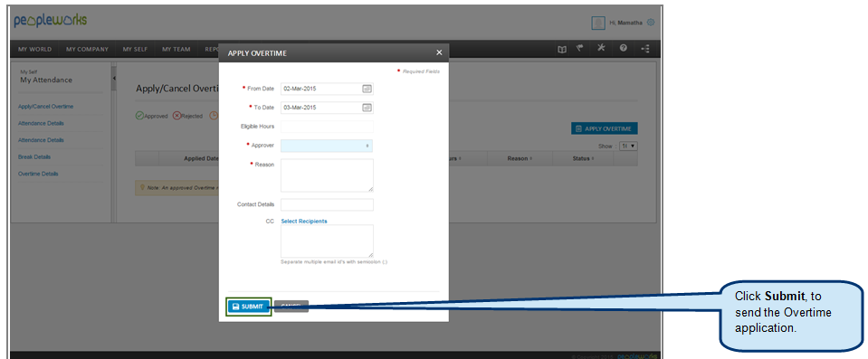The image size is (868, 359).
Task: Open the settings gear beside Hi, Mamatha
Action: [x=651, y=23]
